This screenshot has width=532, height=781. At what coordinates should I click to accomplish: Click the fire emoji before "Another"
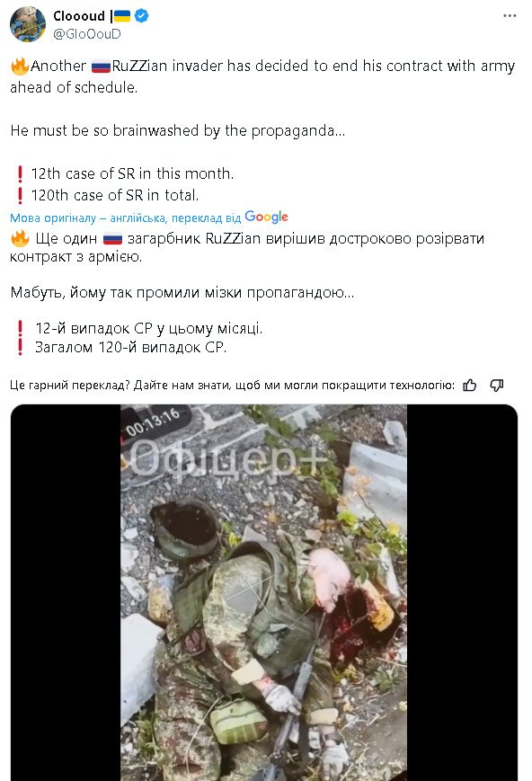click(x=20, y=66)
